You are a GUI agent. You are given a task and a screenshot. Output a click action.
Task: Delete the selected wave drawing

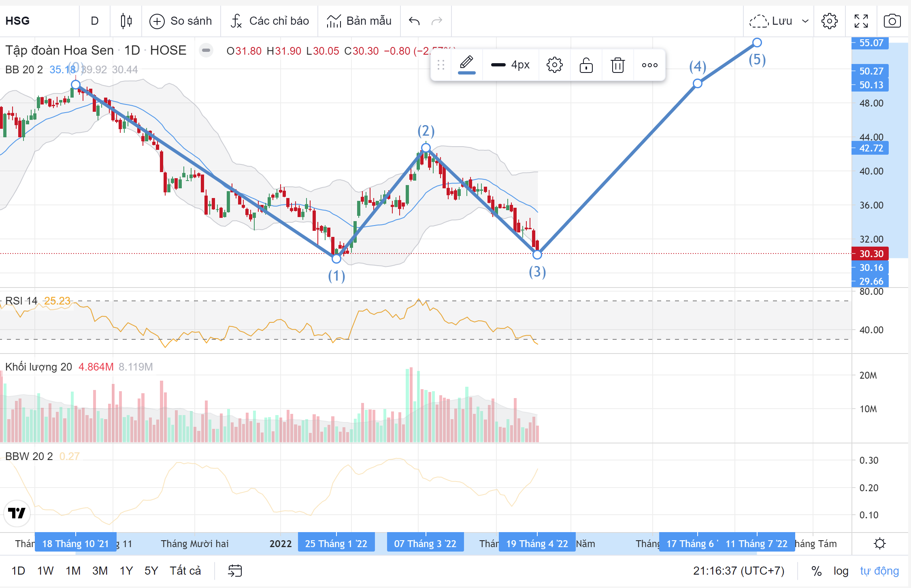coord(618,65)
